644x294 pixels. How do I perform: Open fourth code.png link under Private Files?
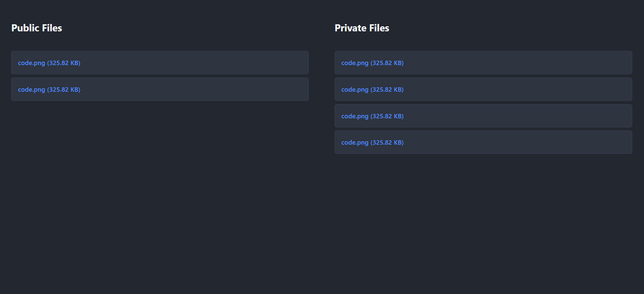[x=355, y=143]
